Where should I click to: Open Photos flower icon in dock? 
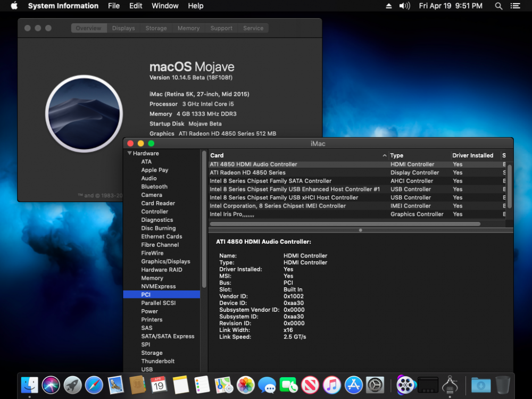246,385
